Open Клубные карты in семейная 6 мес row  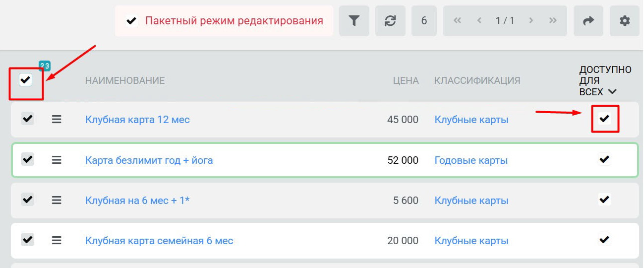[x=471, y=241]
